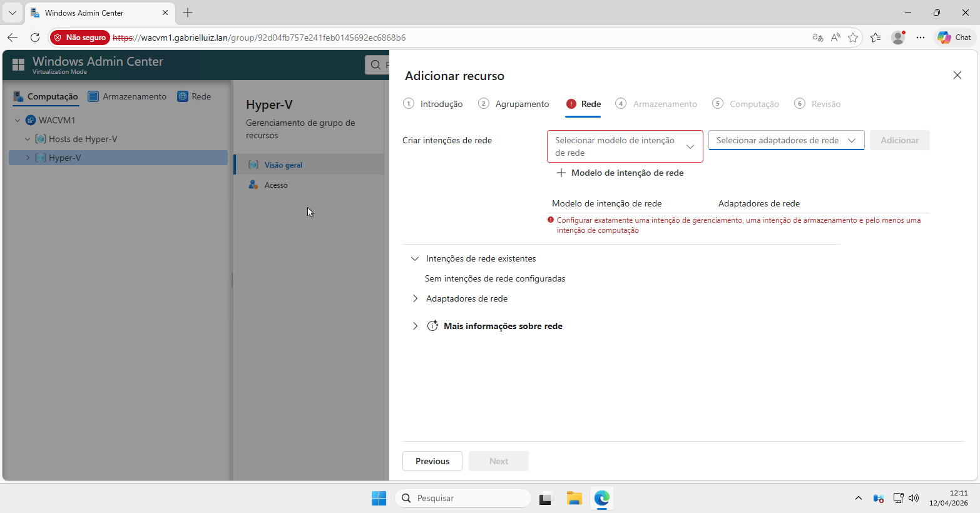Click the Edge profile avatar icon
This screenshot has height=513, width=980.
pos(897,38)
